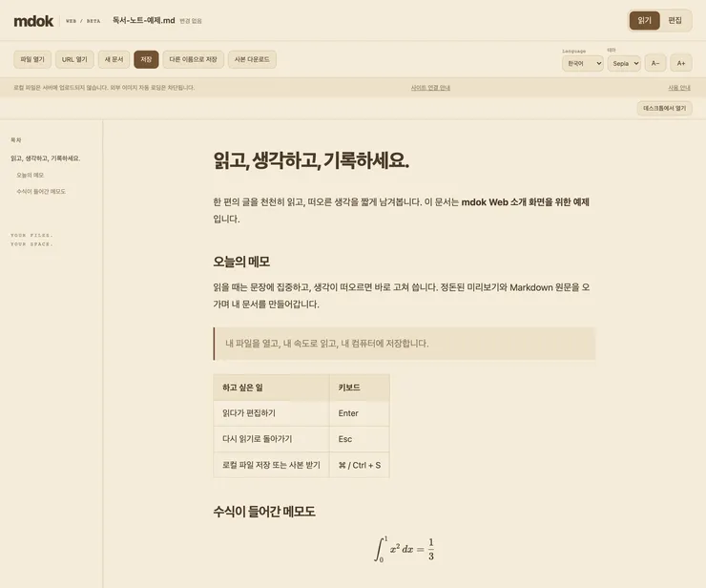
Task: Click the 저장 save button
Action: pyautogui.click(x=146, y=59)
